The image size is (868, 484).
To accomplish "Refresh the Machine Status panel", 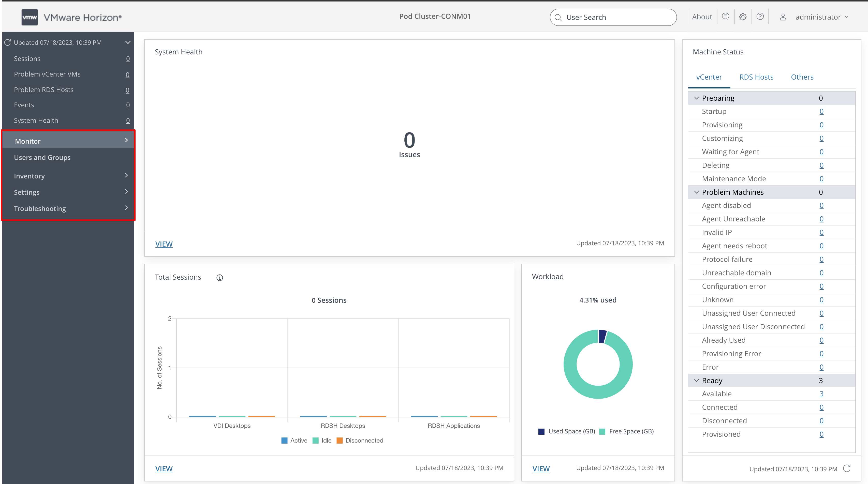I will coord(847,468).
